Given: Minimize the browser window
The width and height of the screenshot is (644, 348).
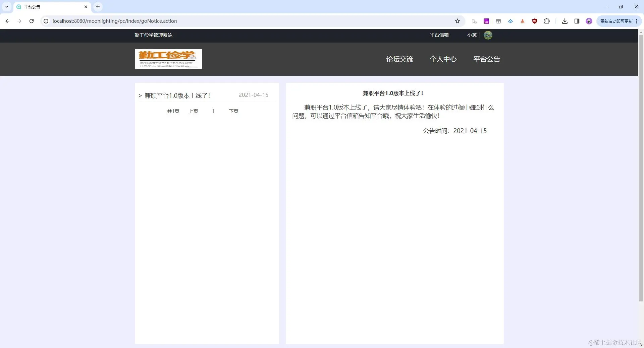Looking at the screenshot, I should coord(605,7).
